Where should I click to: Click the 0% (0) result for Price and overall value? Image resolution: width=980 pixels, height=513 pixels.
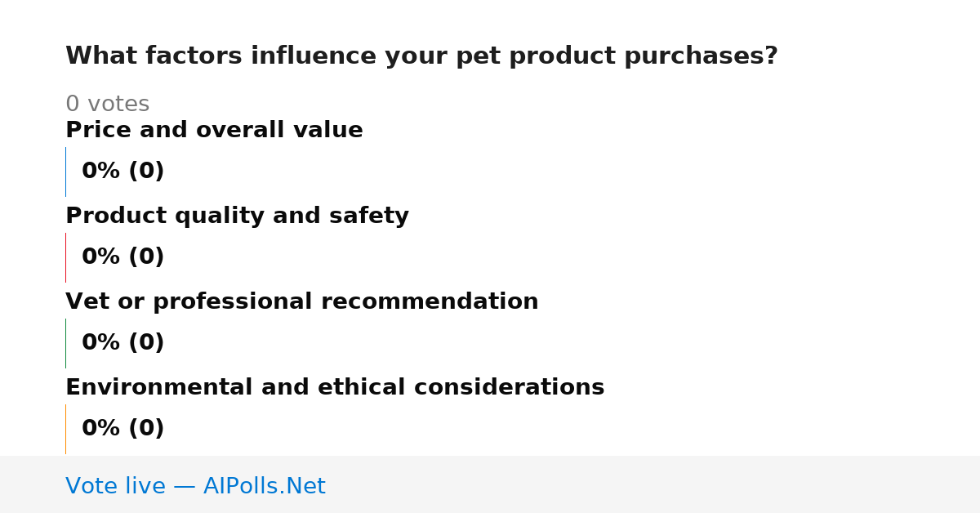tap(122, 172)
